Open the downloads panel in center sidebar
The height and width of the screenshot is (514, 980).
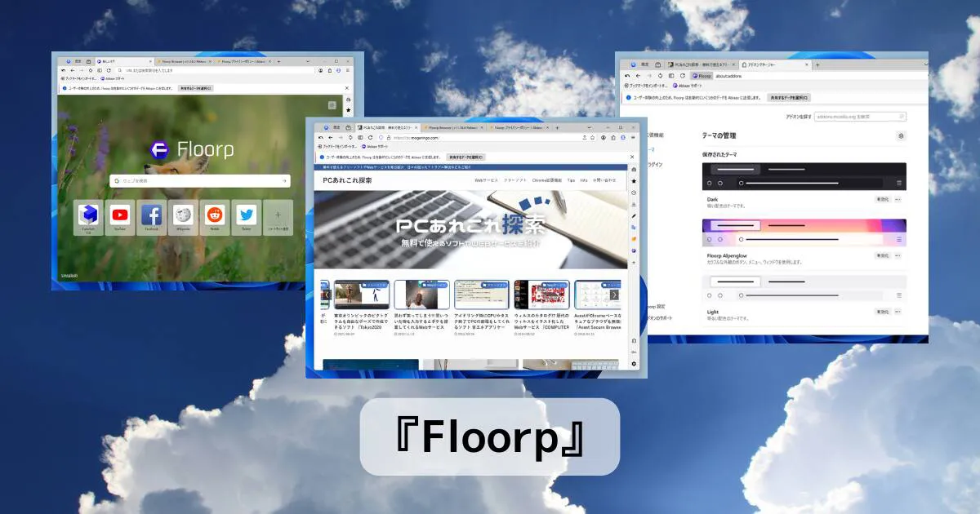coord(634,204)
